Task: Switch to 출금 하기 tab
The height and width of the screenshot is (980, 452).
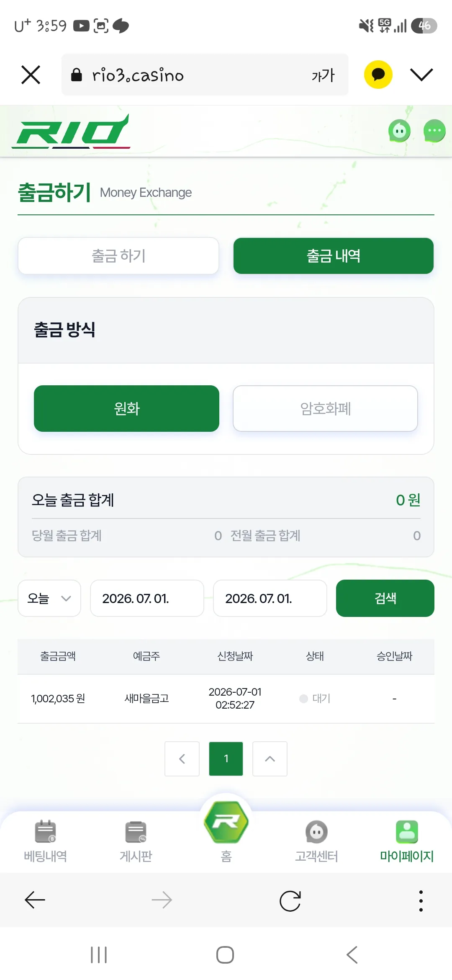Action: tap(118, 256)
